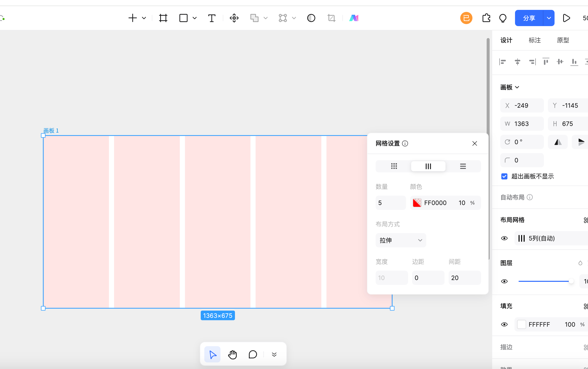Screen dimensions: 588x369
Task: Select the columns layout type
Action: click(428, 166)
